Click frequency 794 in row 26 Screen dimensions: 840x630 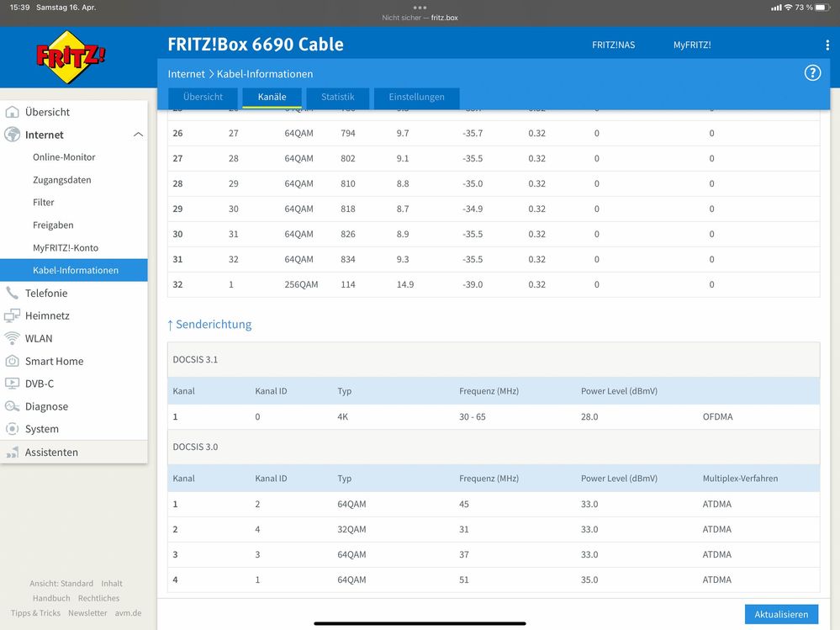tap(347, 134)
